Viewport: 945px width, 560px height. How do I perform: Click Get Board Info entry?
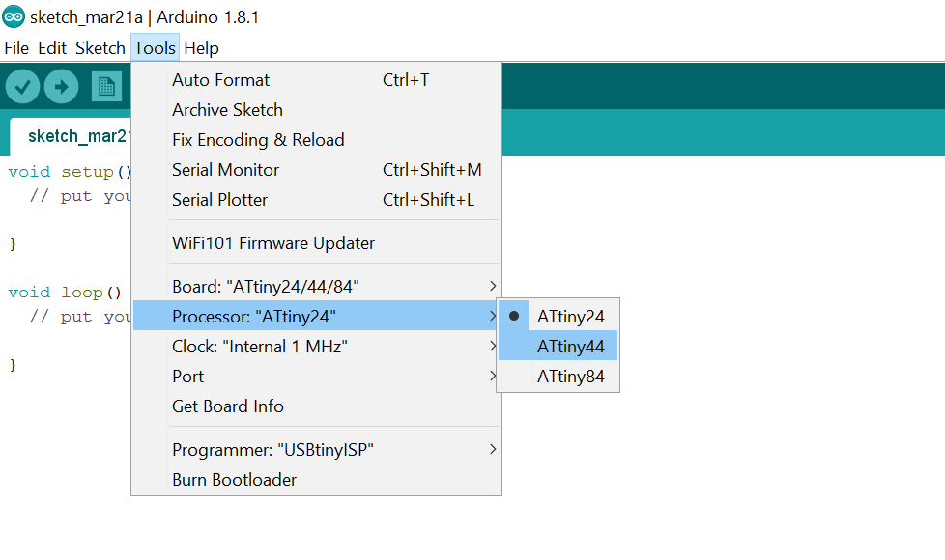click(x=316, y=406)
